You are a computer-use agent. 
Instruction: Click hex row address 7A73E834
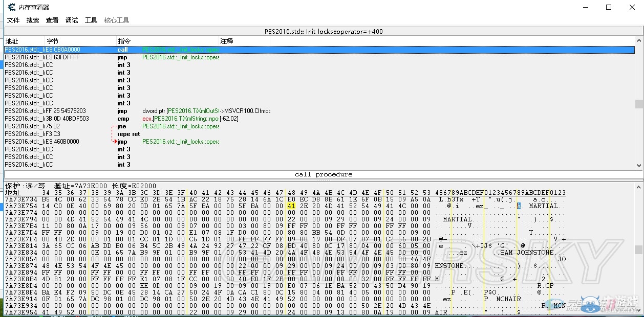(x=20, y=253)
